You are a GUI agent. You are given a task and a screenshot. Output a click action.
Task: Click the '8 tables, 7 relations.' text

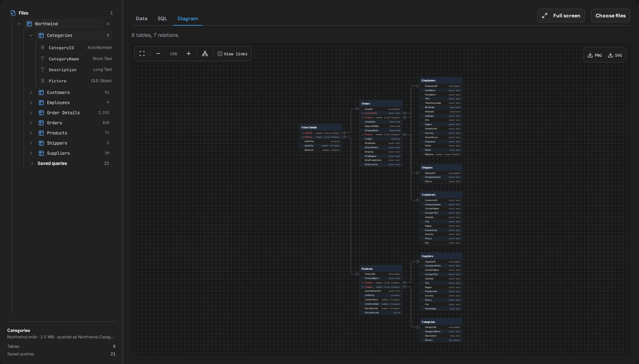point(155,35)
